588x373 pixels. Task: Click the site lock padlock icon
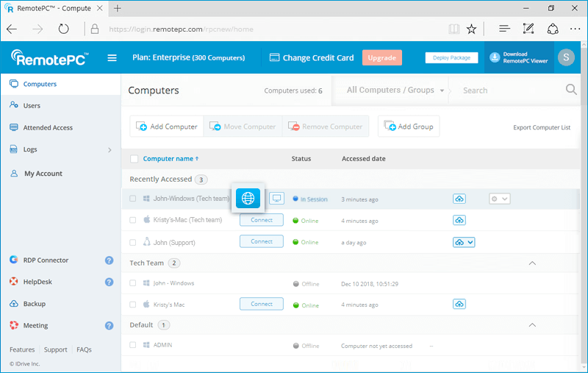tap(95, 29)
